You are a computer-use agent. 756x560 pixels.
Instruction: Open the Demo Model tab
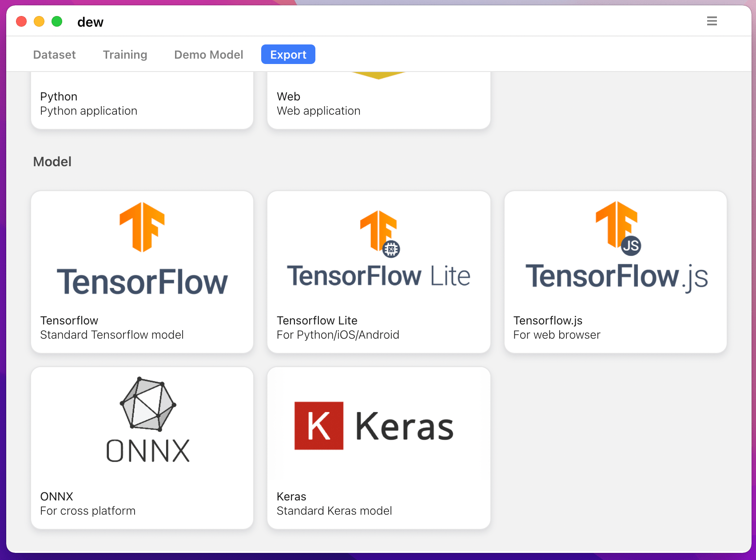(209, 55)
